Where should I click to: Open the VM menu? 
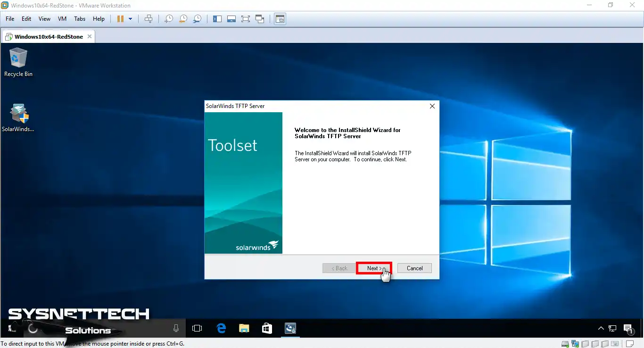point(62,19)
